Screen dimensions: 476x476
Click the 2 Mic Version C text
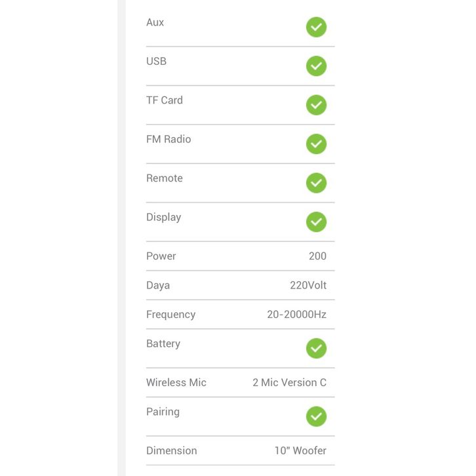(289, 383)
